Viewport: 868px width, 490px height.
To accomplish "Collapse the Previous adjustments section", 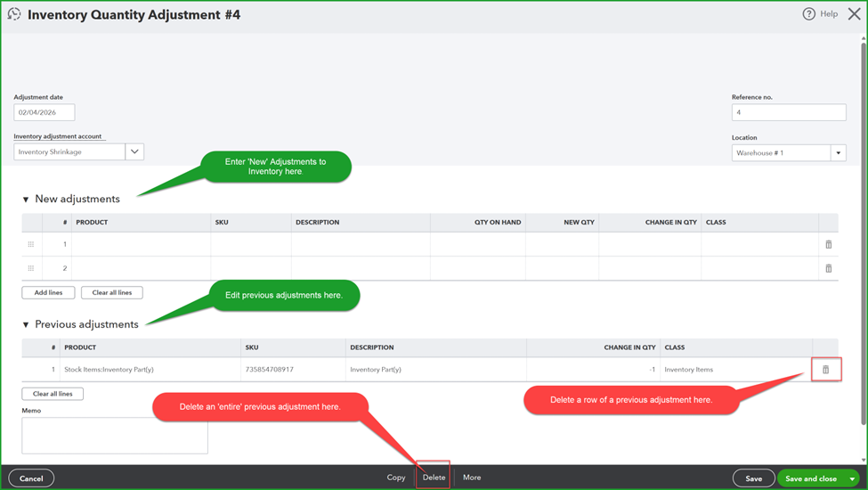I will [x=26, y=324].
